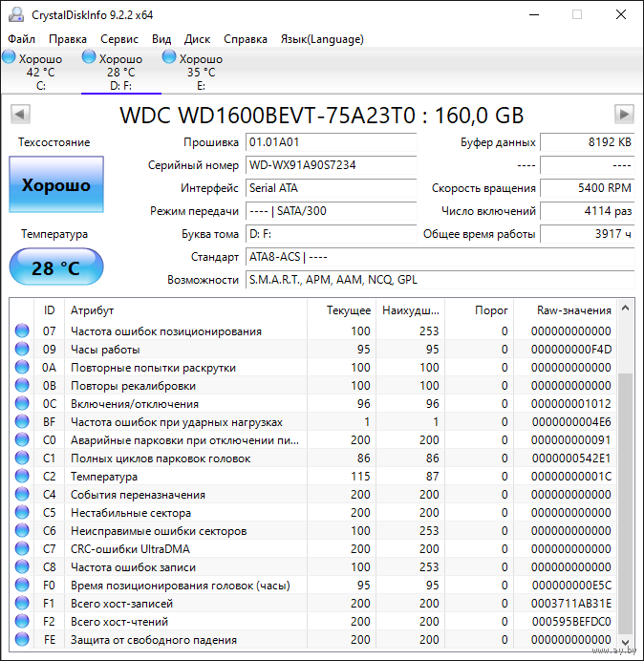Show the previous disk with left arrow
The image size is (644, 661).
coord(20,114)
